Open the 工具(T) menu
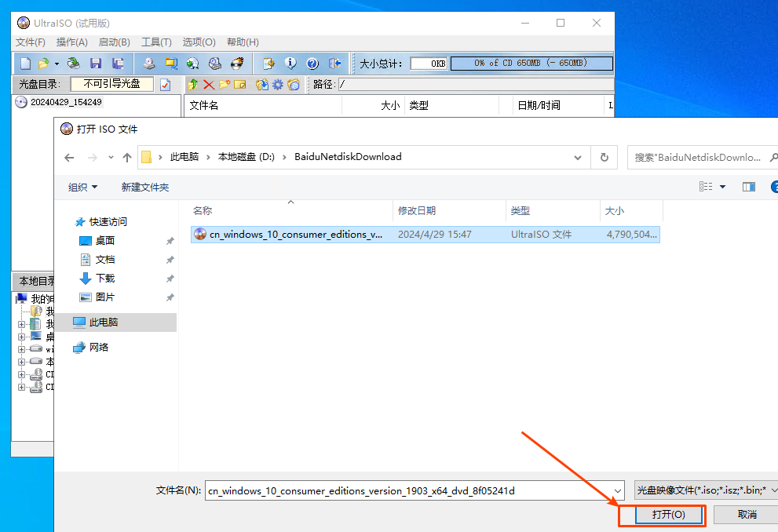This screenshot has width=778, height=532. point(156,42)
